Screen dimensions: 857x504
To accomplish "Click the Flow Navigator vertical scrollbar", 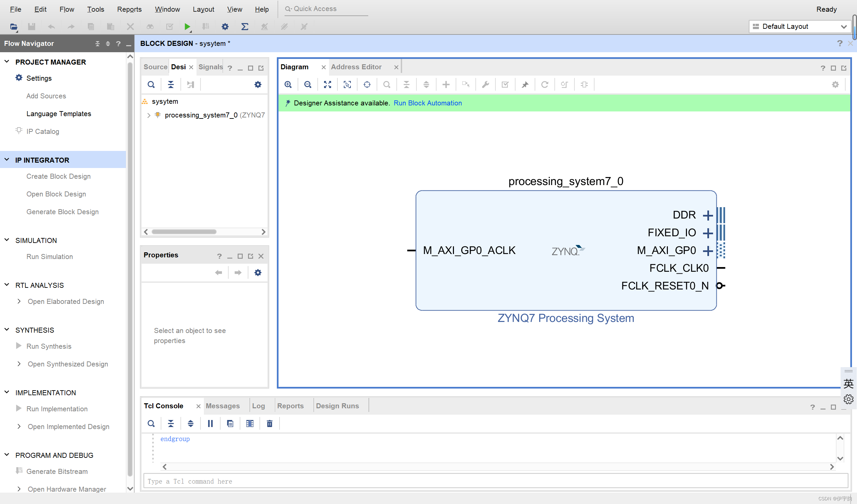I will pos(130,269).
